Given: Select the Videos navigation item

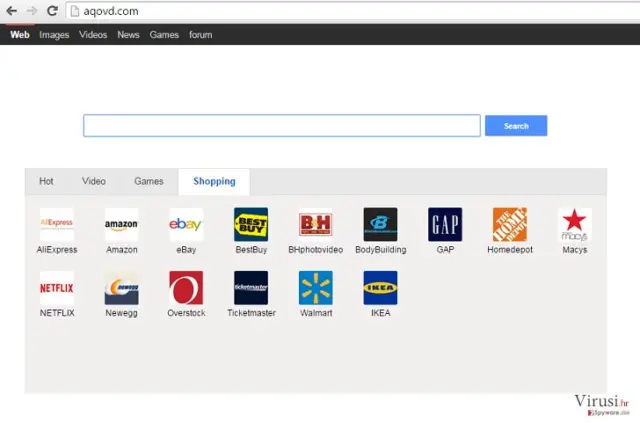Looking at the screenshot, I should click(93, 35).
